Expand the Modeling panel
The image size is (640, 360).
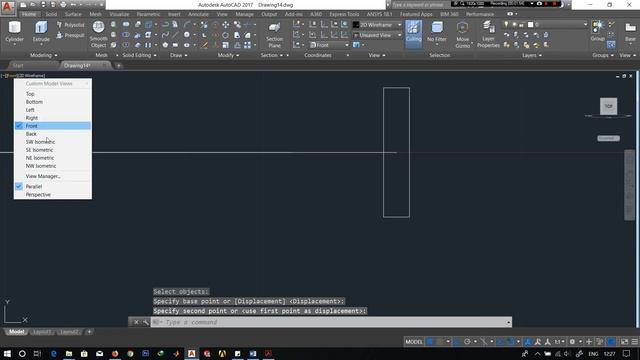(x=44, y=55)
